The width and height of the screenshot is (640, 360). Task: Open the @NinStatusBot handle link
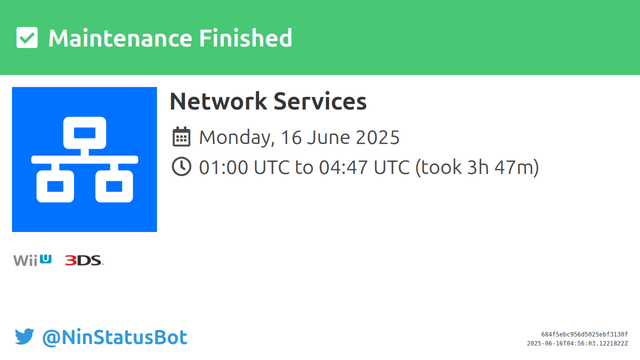[x=115, y=338]
